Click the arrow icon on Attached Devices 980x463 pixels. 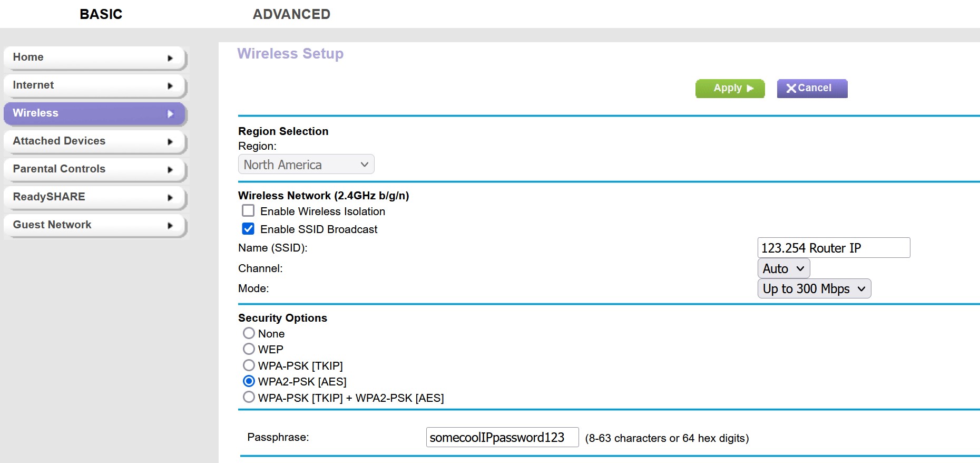(x=170, y=142)
